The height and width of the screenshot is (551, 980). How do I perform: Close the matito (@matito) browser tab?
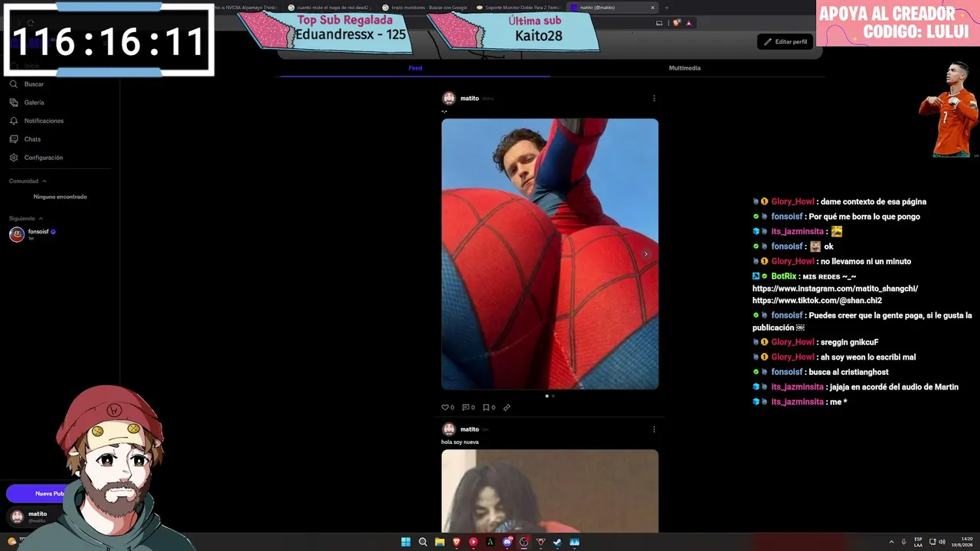(x=652, y=8)
